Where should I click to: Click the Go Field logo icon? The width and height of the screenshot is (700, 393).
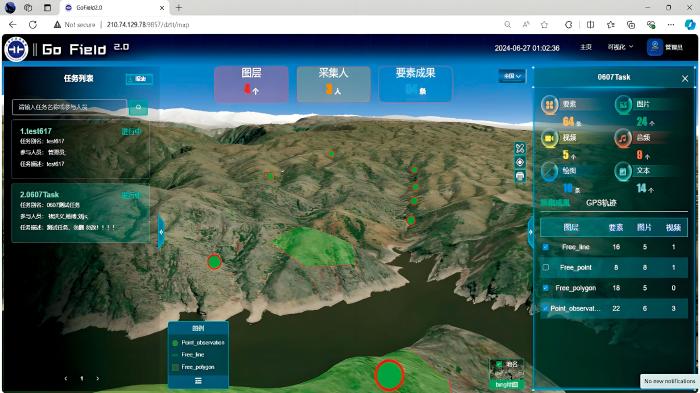click(x=16, y=49)
